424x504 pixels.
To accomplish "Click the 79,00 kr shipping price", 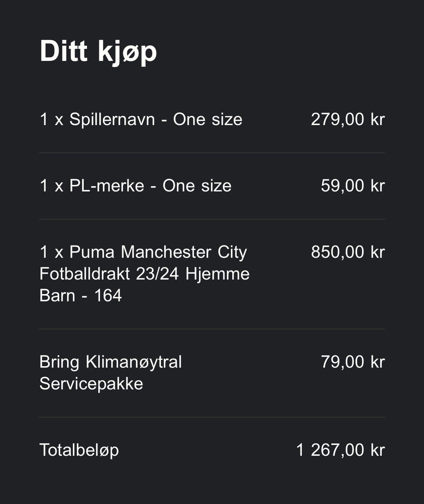I will click(352, 362).
